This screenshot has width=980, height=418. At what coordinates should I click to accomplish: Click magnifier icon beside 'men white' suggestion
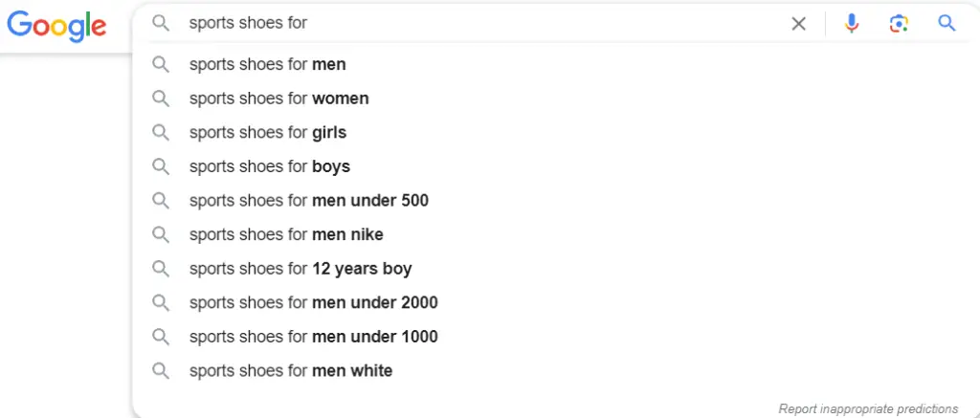tap(161, 370)
